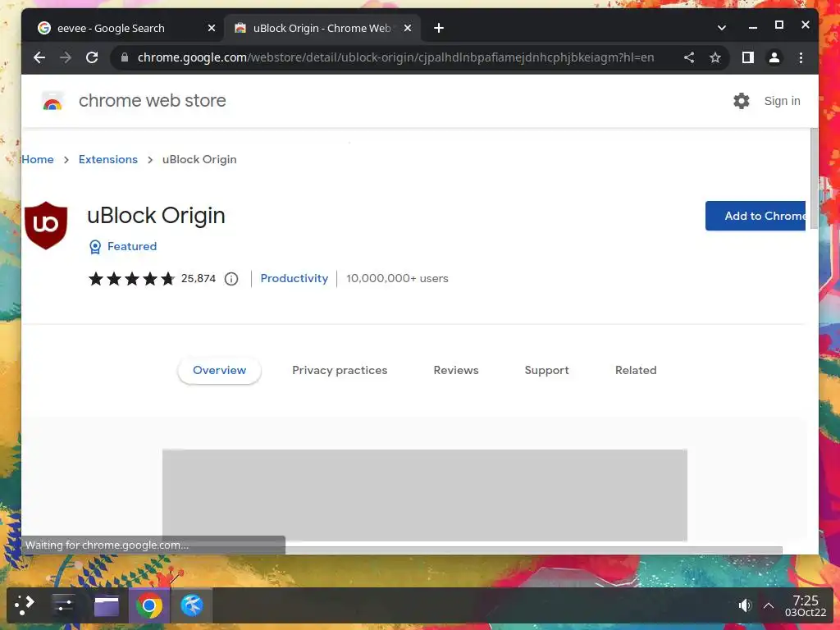Open the side panel icon

coord(748,57)
